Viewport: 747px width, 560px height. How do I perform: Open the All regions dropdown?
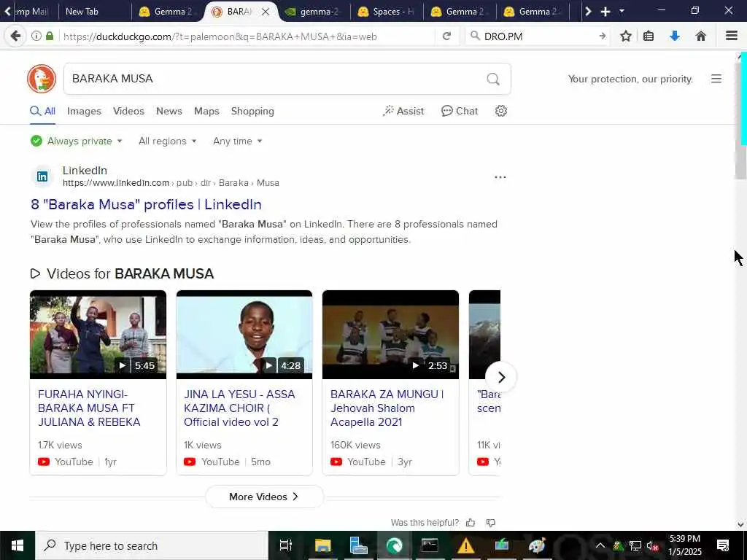pyautogui.click(x=167, y=141)
